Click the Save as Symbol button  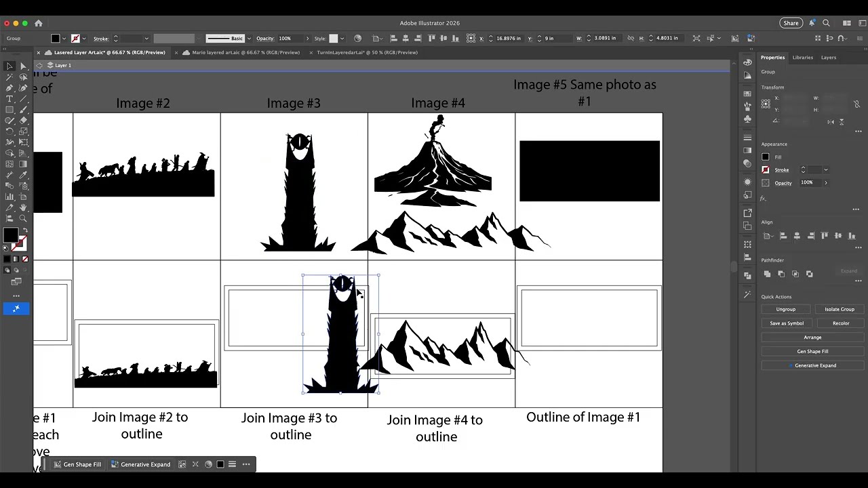pos(785,323)
